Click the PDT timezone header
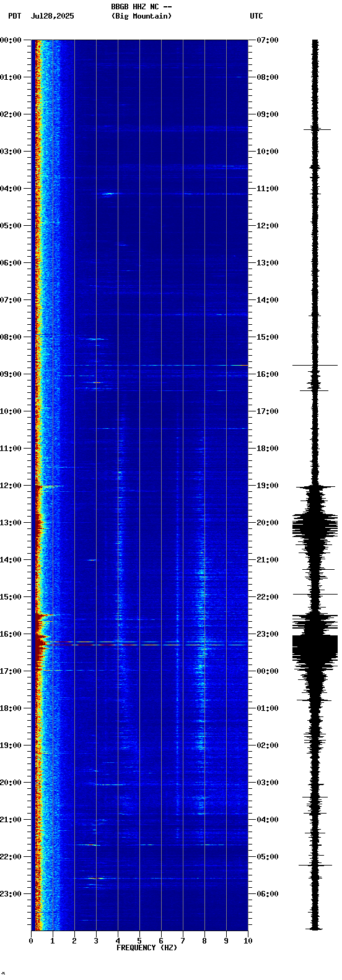 pos(14,16)
